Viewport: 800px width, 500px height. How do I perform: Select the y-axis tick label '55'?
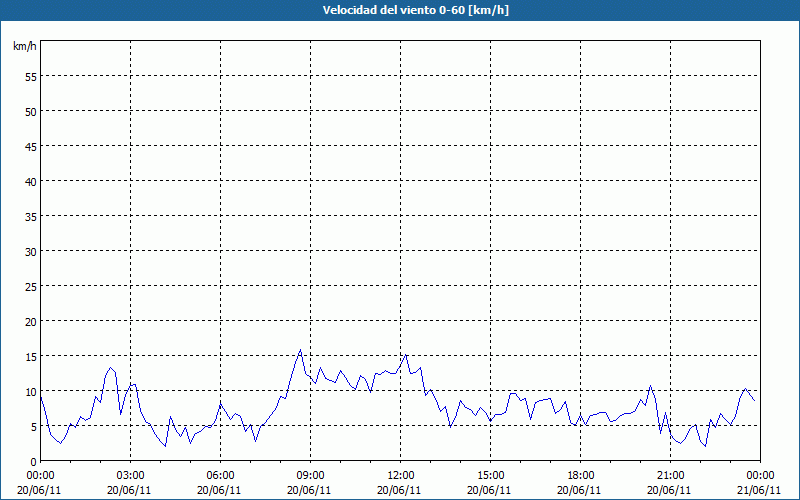(31, 76)
